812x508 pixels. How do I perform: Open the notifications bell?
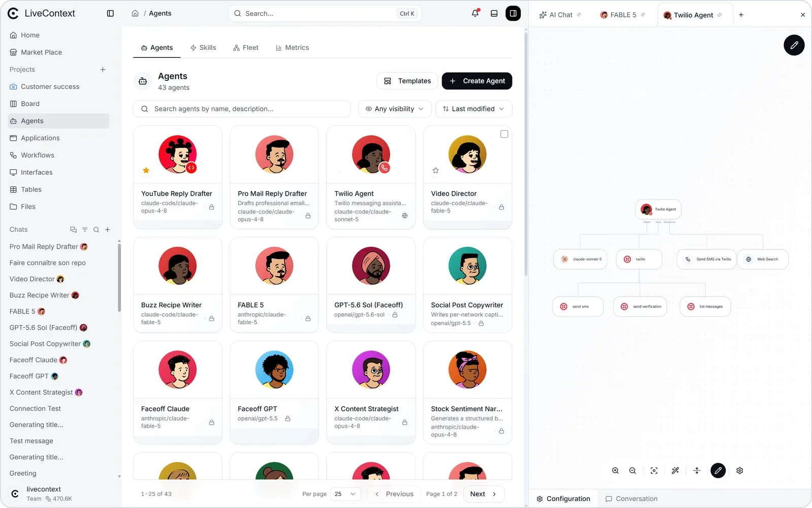(475, 14)
